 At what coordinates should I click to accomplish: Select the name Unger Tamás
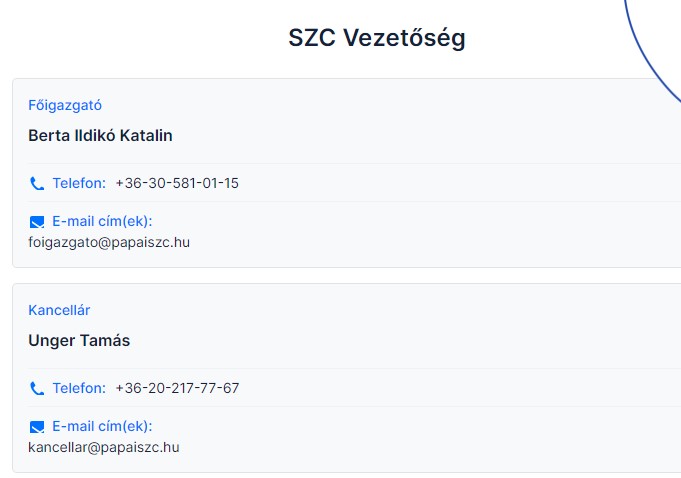[x=79, y=340]
